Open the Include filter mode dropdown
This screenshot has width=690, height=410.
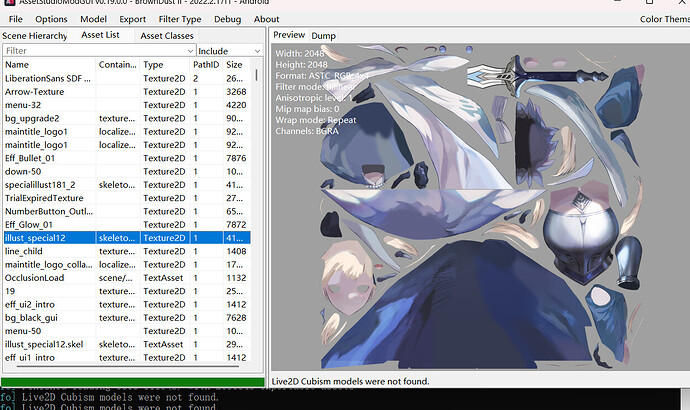coord(229,51)
